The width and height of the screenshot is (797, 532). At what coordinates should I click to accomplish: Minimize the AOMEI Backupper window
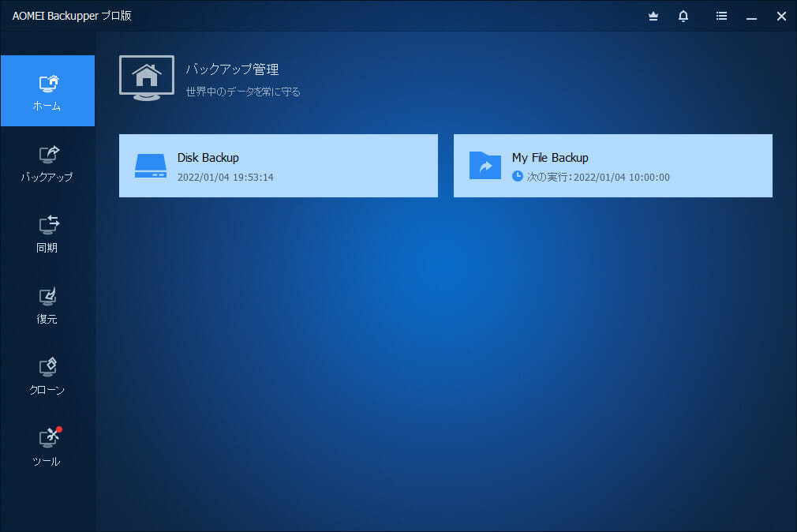(x=752, y=17)
